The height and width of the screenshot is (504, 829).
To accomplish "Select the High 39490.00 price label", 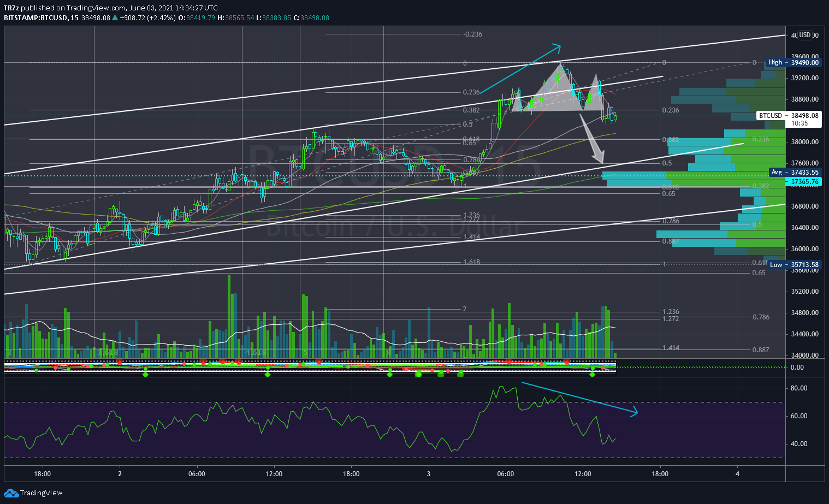I will [794, 62].
